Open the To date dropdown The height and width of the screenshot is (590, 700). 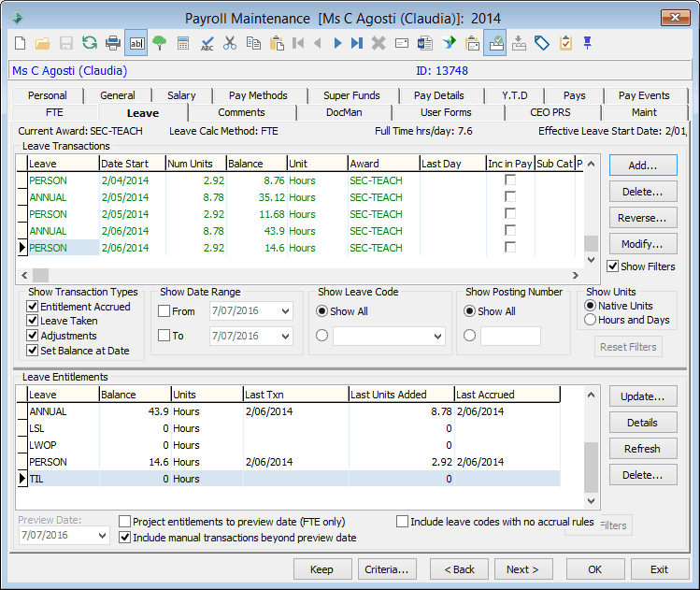coord(286,337)
